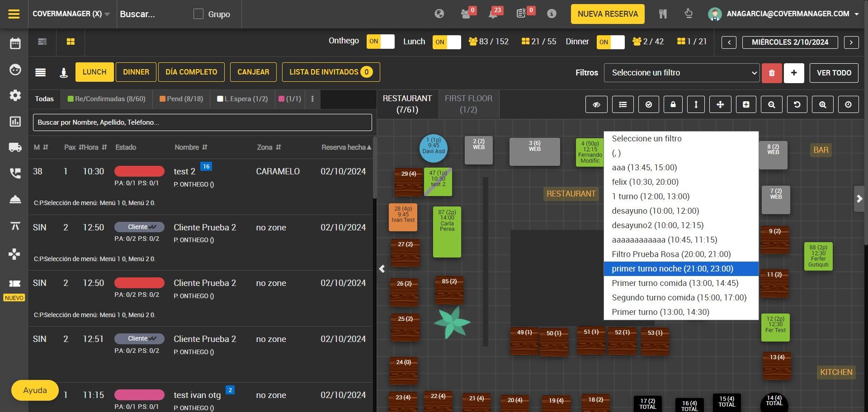Click the Cliente status pill at 12:51

(x=139, y=338)
